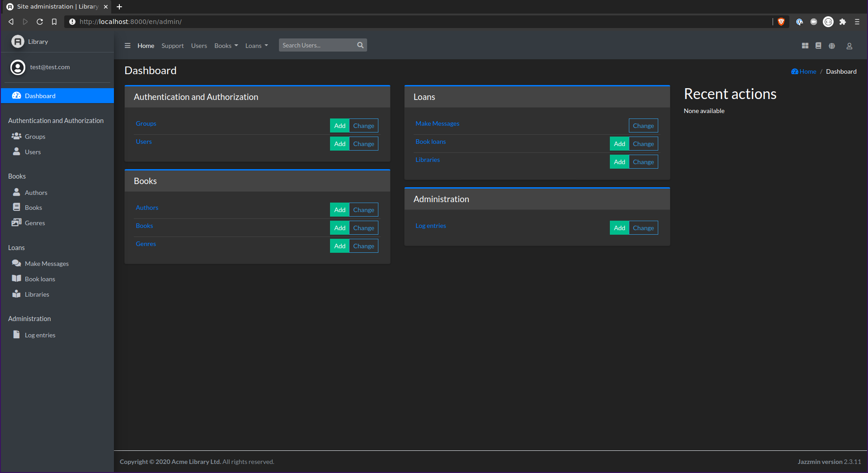868x473 pixels.
Task: Open the user account icon in navbar
Action: point(849,46)
